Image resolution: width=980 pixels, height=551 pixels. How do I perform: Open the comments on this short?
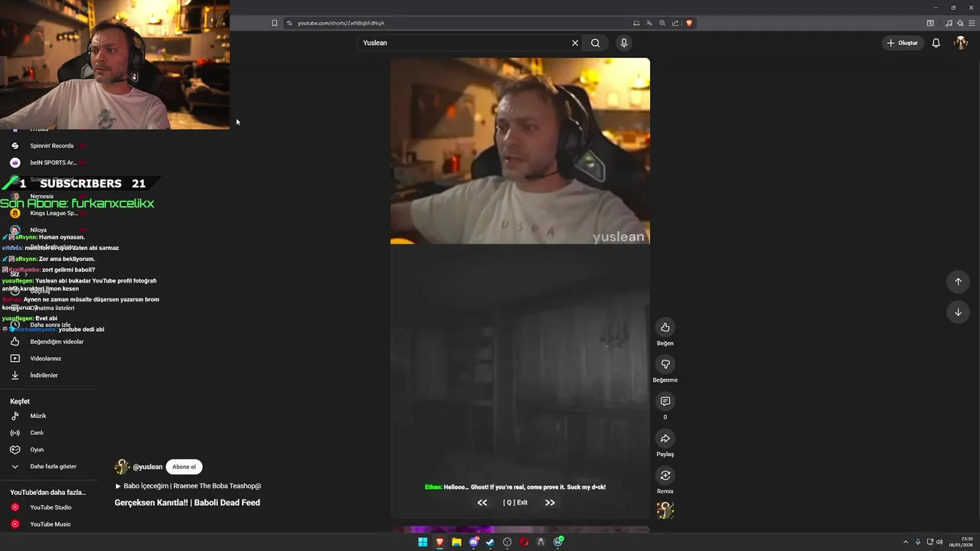coord(665,401)
